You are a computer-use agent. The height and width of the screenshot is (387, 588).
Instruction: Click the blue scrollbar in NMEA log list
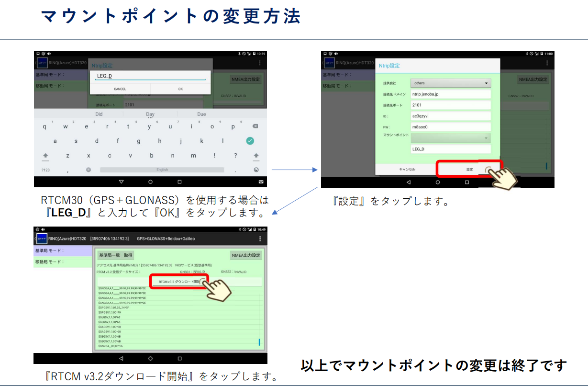259,342
